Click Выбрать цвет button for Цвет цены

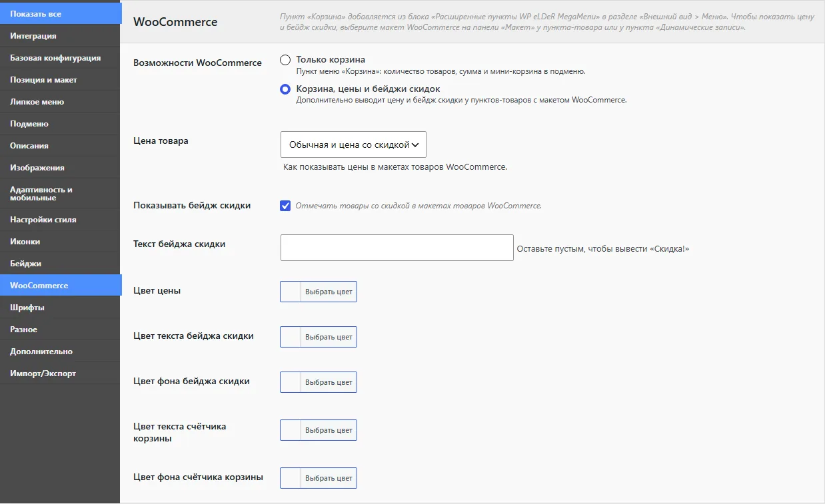(329, 292)
